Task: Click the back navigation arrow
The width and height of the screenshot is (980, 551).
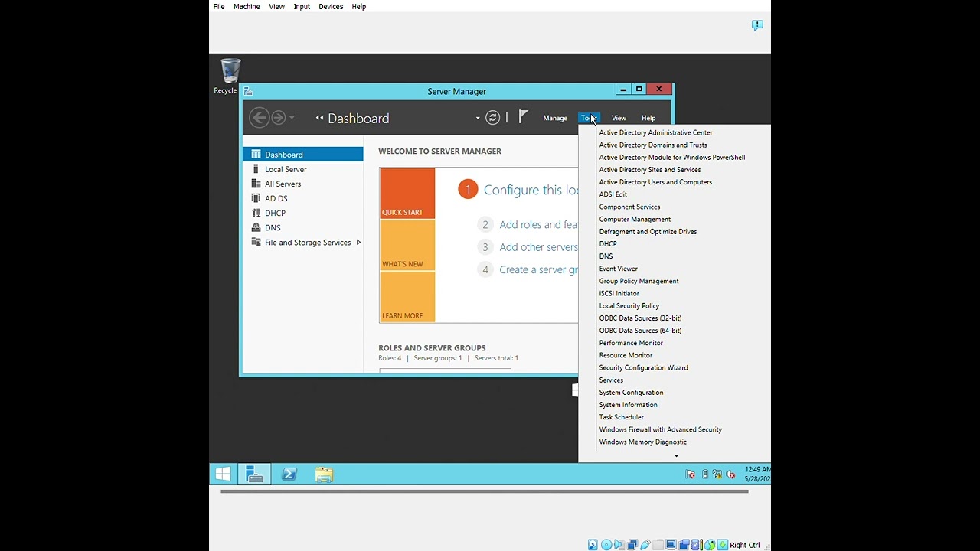Action: (259, 117)
